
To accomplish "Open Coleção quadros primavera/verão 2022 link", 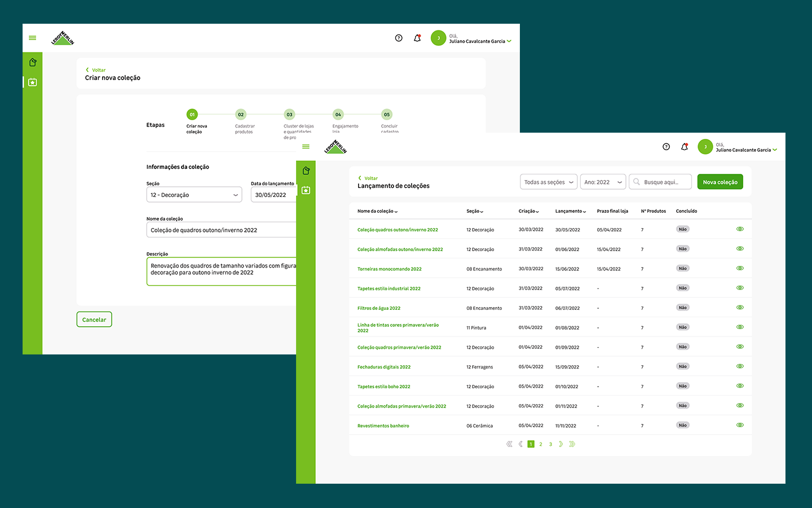I will click(399, 347).
